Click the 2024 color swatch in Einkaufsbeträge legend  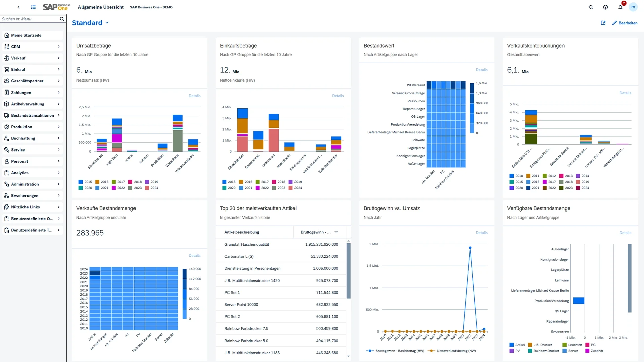[291, 188]
